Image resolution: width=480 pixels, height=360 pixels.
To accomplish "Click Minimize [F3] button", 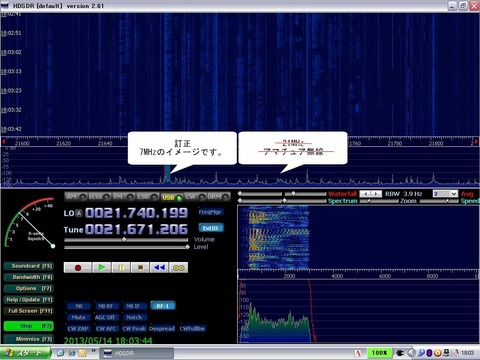I will click(x=29, y=339).
